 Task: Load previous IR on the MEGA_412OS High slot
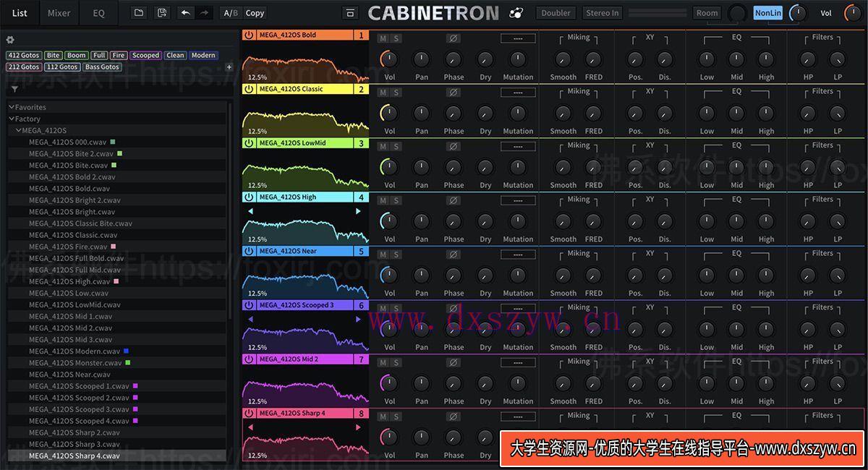250,211
